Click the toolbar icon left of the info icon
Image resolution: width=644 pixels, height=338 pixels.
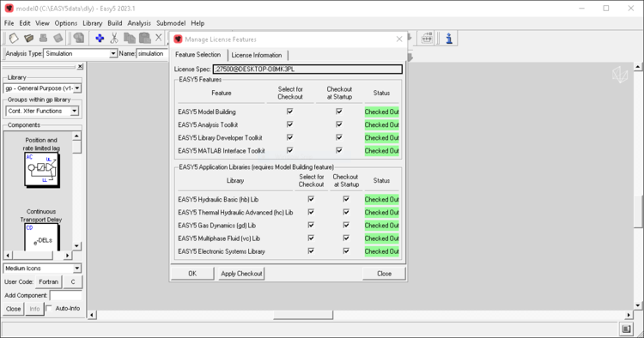427,38
